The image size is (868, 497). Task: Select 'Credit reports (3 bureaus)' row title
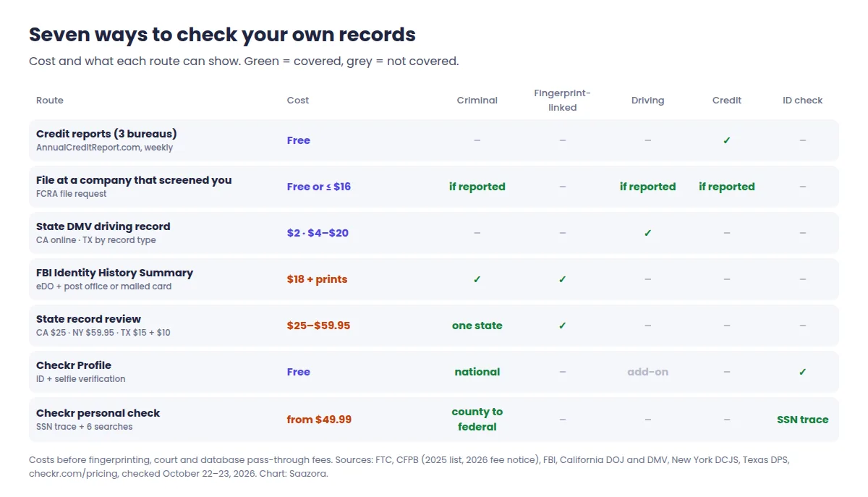tap(106, 134)
